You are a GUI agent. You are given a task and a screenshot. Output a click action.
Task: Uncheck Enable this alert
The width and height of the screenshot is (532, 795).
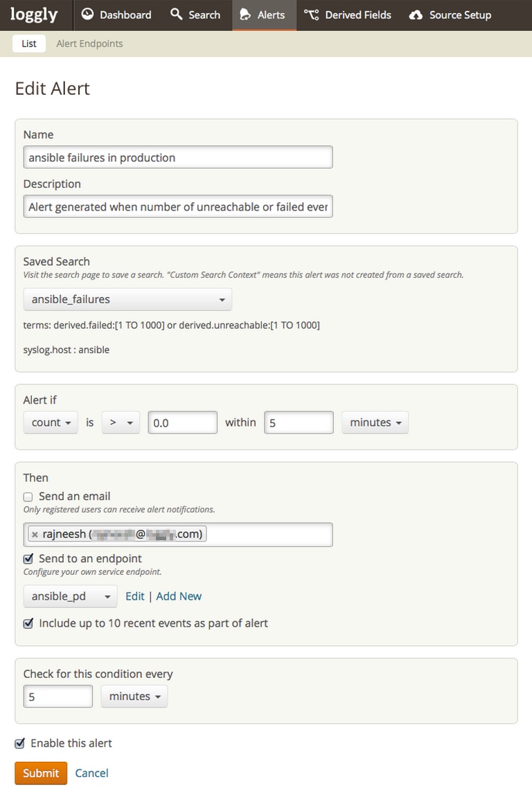20,743
